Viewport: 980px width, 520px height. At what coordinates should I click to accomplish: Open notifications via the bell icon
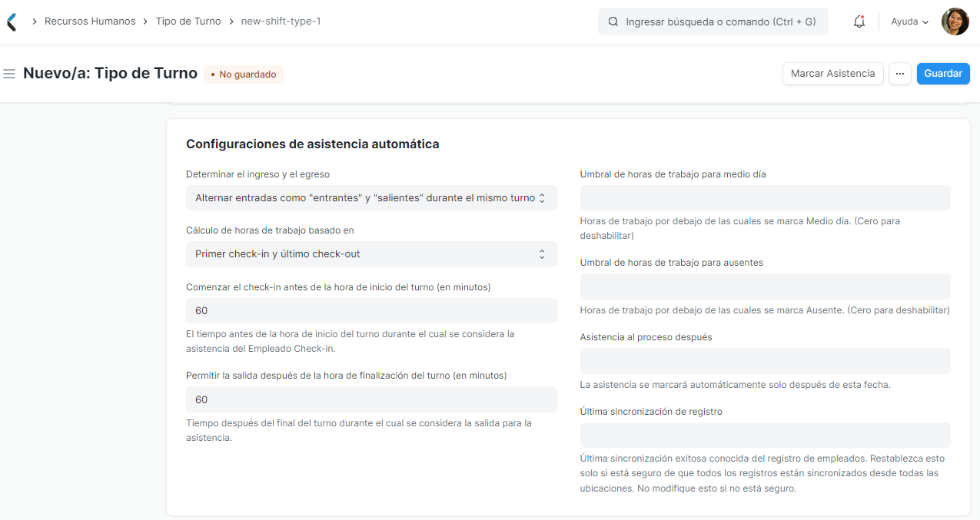(859, 22)
